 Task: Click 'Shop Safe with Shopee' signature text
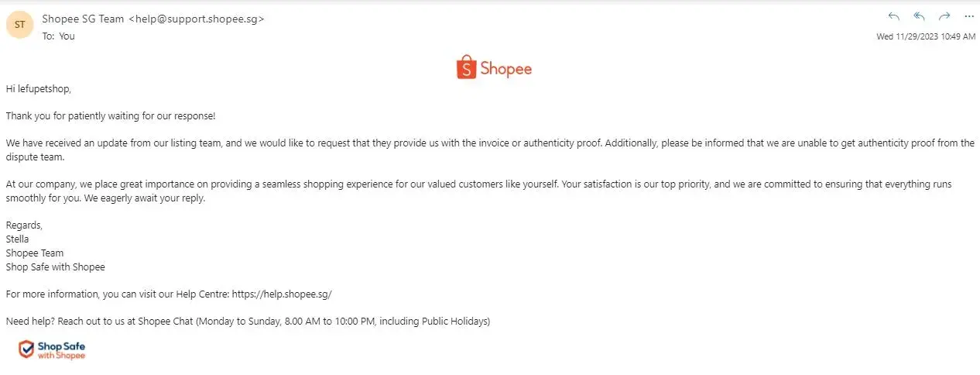pyautogui.click(x=55, y=267)
